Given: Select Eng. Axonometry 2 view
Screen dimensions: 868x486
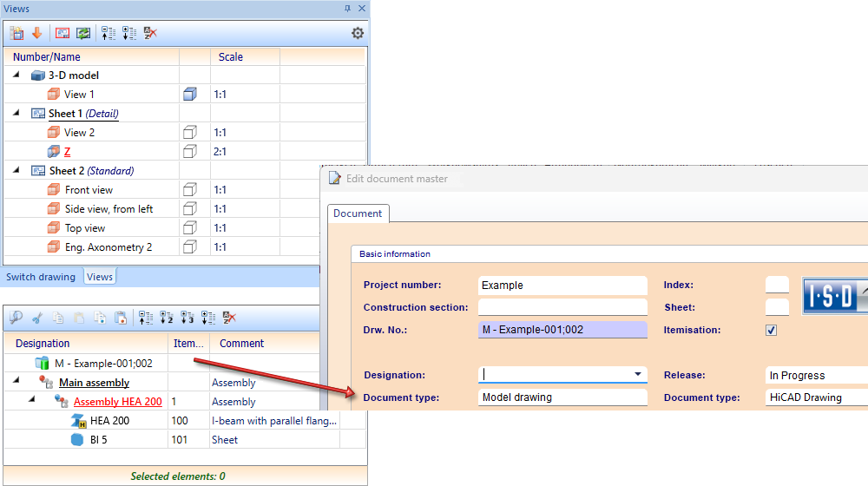Looking at the screenshot, I should [108, 246].
